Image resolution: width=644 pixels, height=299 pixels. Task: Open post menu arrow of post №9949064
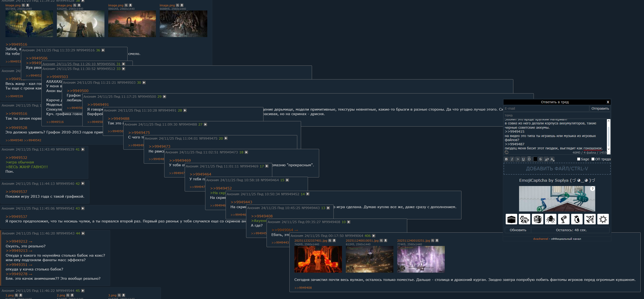(x=373, y=235)
